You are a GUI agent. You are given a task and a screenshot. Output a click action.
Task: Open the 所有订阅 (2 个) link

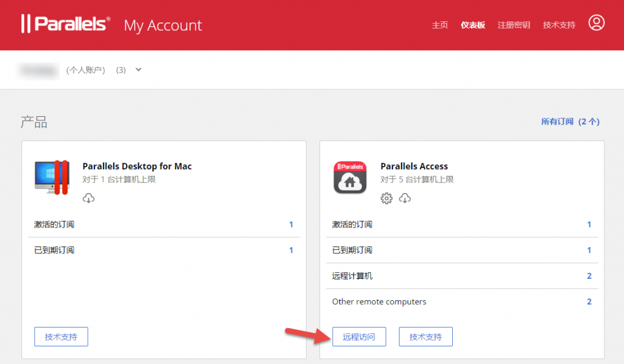click(x=571, y=122)
